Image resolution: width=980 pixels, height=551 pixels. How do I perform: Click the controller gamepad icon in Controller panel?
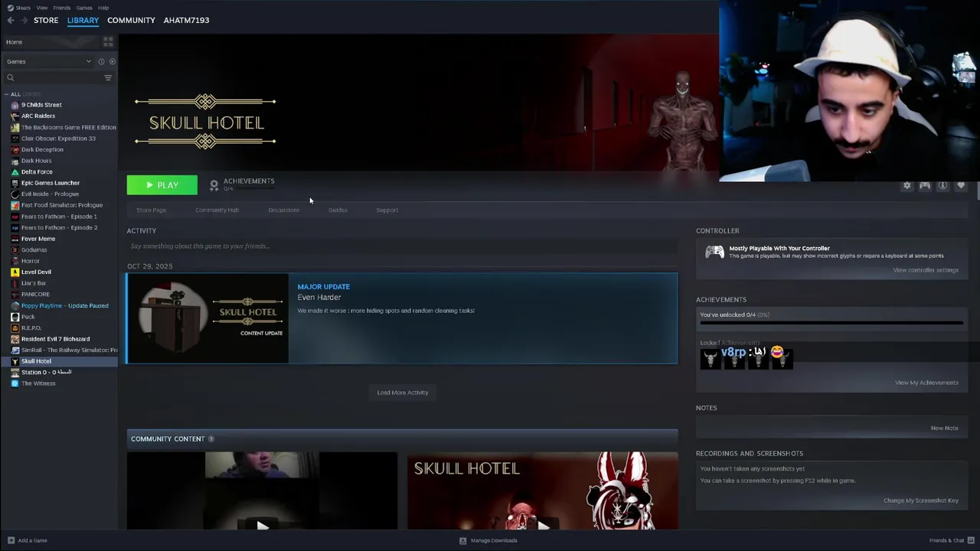(714, 252)
